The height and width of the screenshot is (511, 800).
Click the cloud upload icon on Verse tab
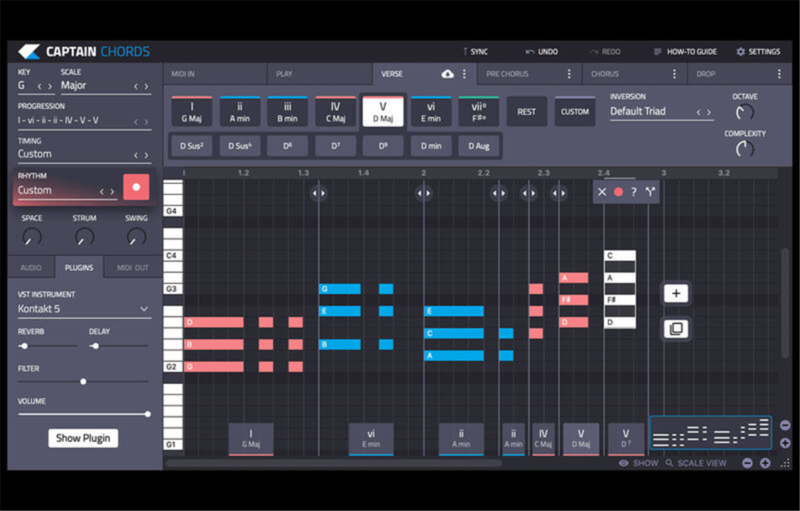coord(447,74)
